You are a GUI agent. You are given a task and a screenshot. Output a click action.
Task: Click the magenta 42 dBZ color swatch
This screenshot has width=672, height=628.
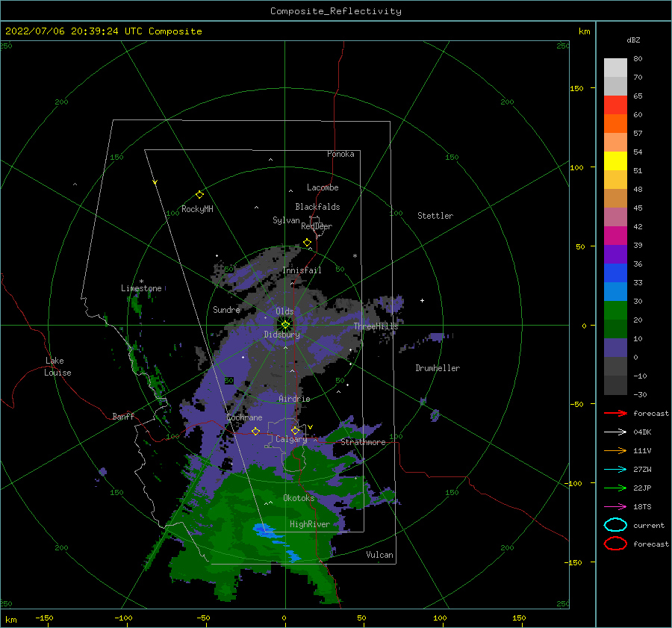[x=615, y=236]
